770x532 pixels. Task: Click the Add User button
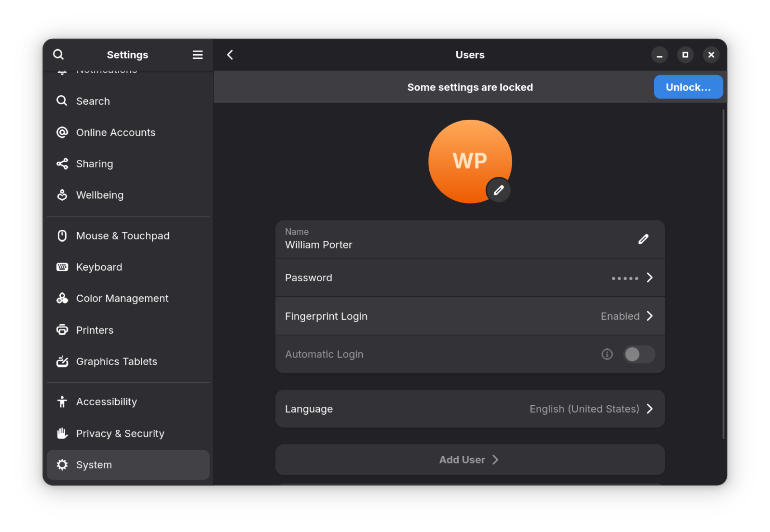click(x=470, y=460)
